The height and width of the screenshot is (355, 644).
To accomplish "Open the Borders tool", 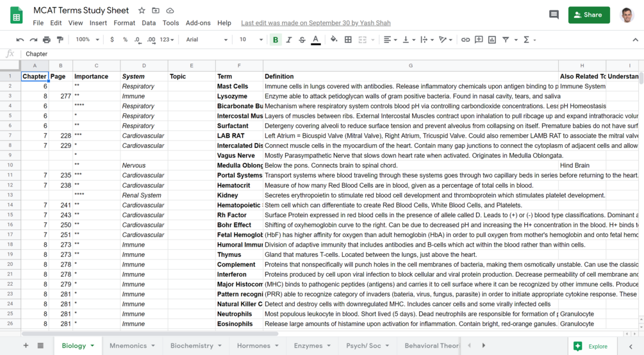I will coord(348,40).
